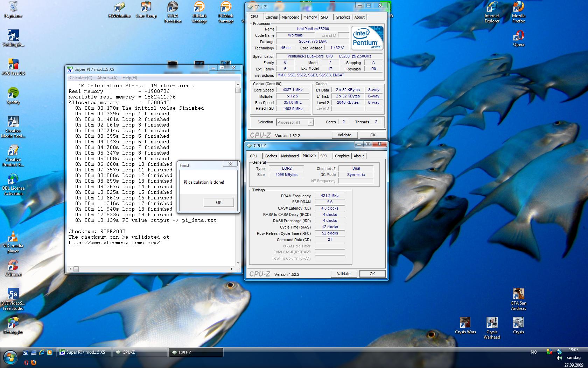The width and height of the screenshot is (588, 368).
Task: Click the NO language indicator
Action: coord(533,352)
